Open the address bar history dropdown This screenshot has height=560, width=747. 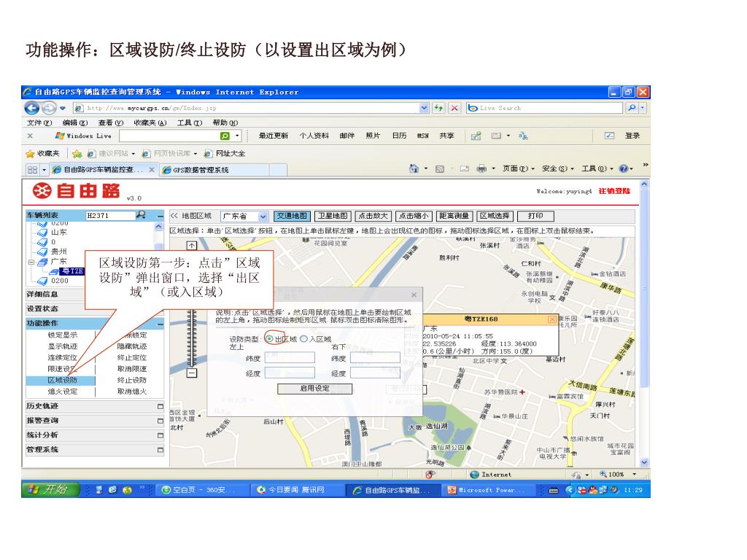(424, 108)
